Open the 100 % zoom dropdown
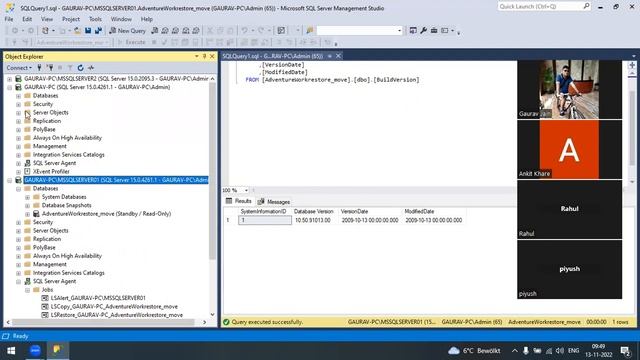The height and width of the screenshot is (360, 640). click(x=246, y=191)
